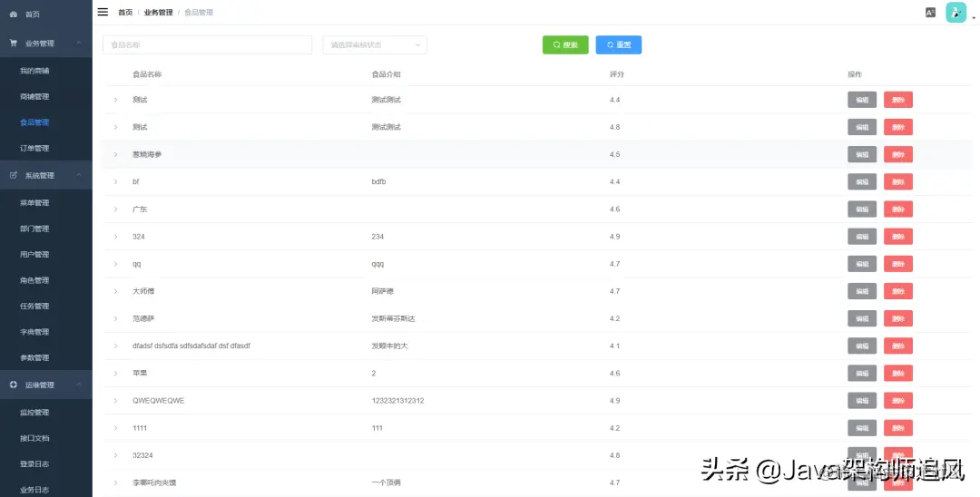Click the 食品名称 column header
Viewport: 980px width, 497px height.
(x=147, y=74)
